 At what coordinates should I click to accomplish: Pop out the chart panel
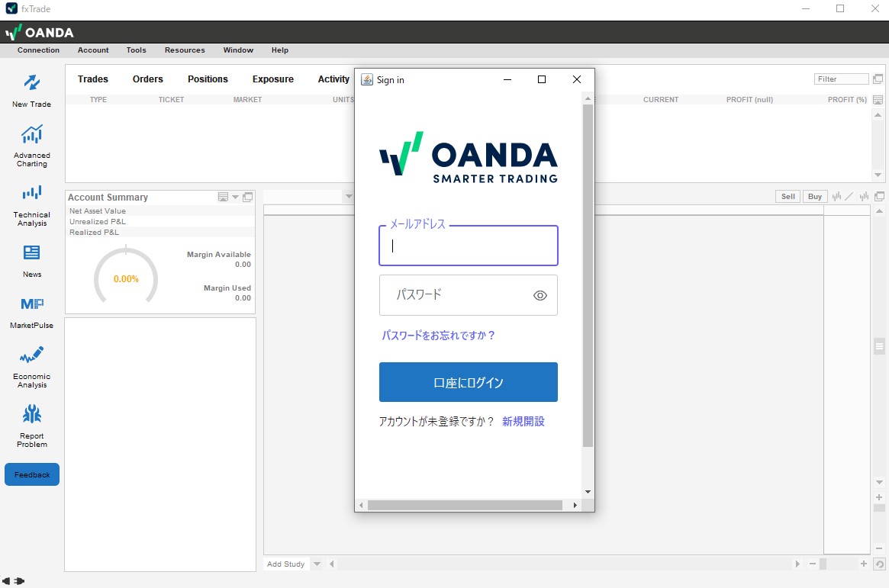coord(879,197)
